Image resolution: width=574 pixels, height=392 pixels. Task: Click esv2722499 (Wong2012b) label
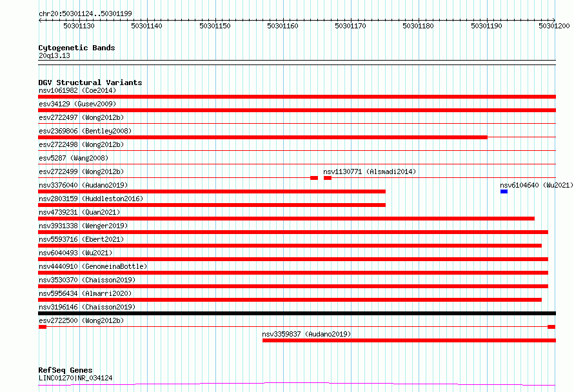coord(81,171)
